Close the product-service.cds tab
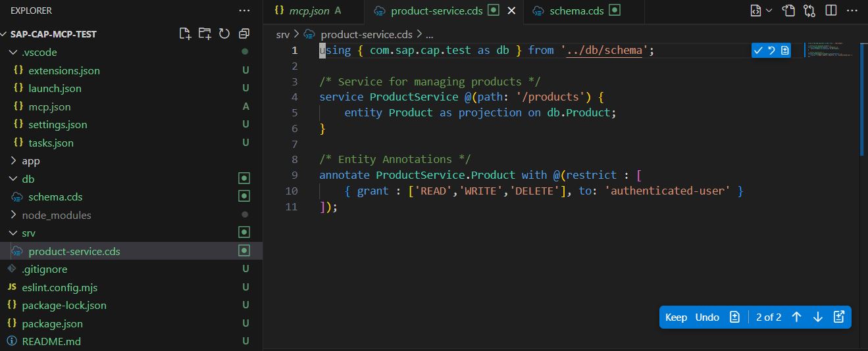Viewport: 868px width, 351px height. (x=511, y=11)
